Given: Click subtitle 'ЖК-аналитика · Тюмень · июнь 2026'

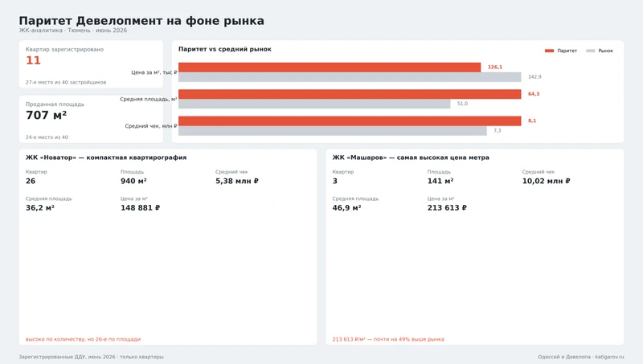Looking at the screenshot, I should pos(73,31).
